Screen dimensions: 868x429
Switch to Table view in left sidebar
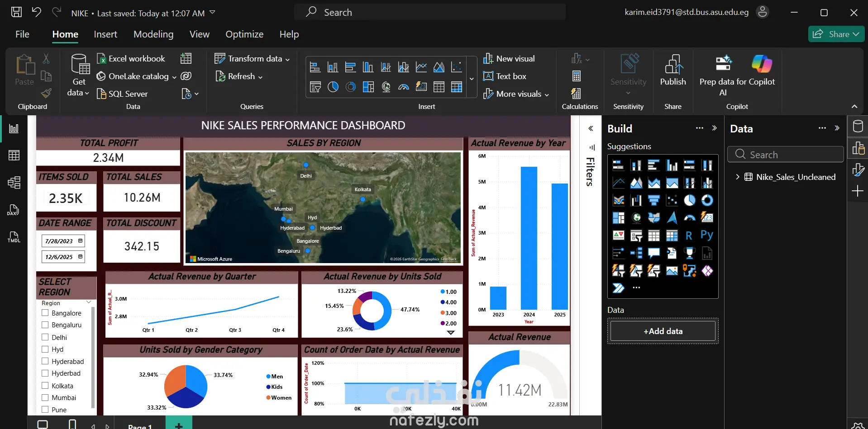point(14,156)
